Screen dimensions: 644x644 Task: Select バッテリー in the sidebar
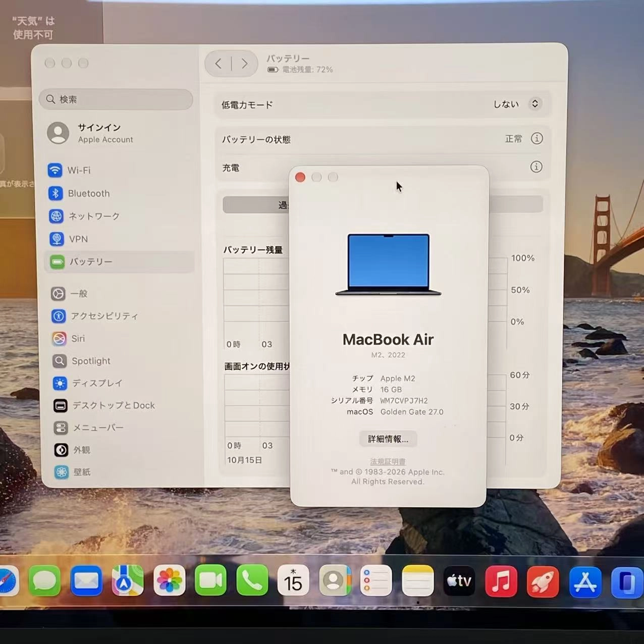point(119,262)
